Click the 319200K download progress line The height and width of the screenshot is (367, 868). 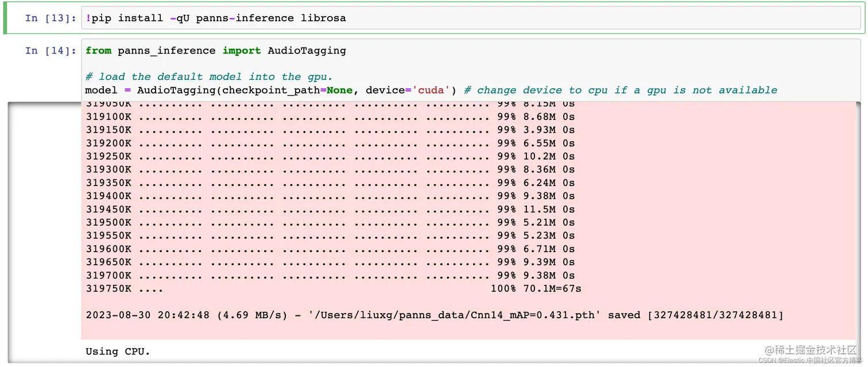[x=330, y=143]
